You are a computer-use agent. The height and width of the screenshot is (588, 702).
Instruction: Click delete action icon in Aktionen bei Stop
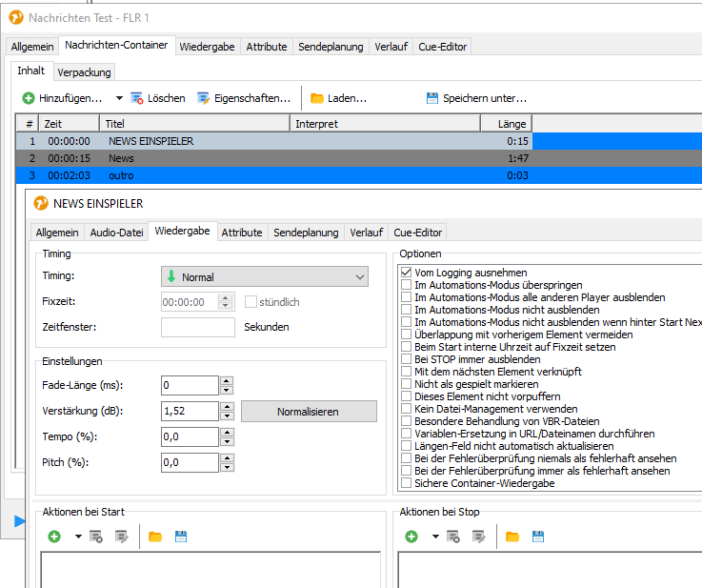(453, 537)
